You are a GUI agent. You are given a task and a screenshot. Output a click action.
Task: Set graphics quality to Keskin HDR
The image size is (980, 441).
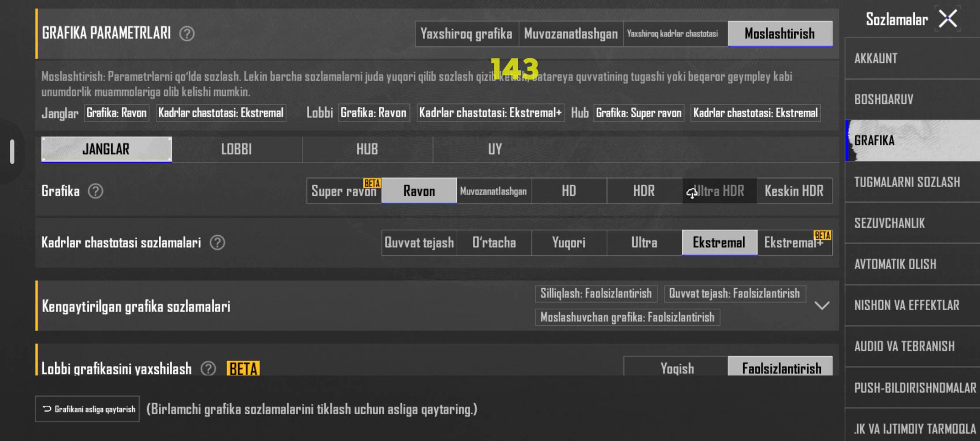(x=794, y=191)
